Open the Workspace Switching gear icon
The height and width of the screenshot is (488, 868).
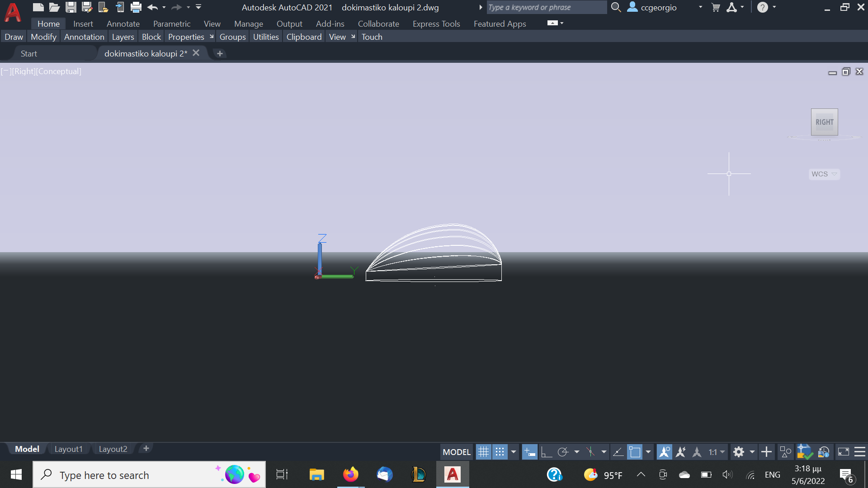pos(739,452)
